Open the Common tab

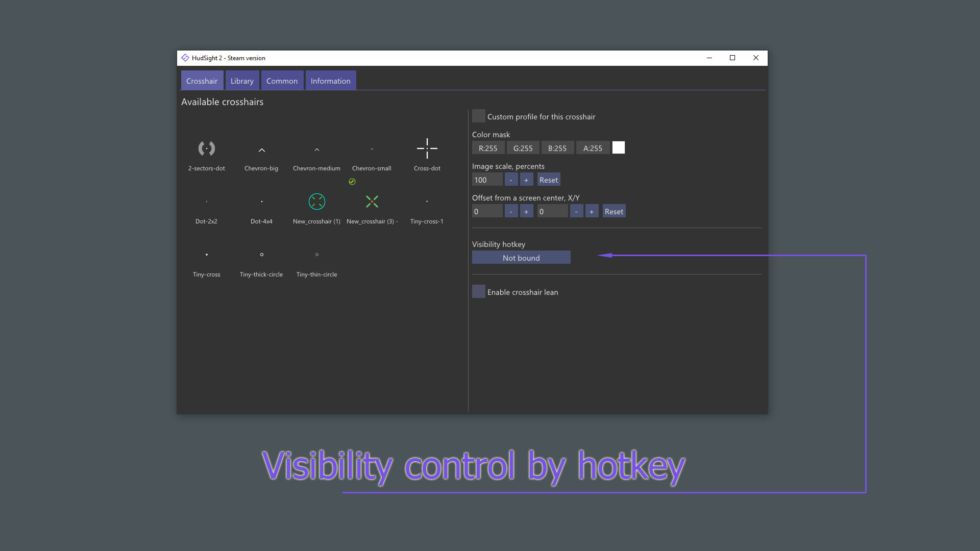282,80
